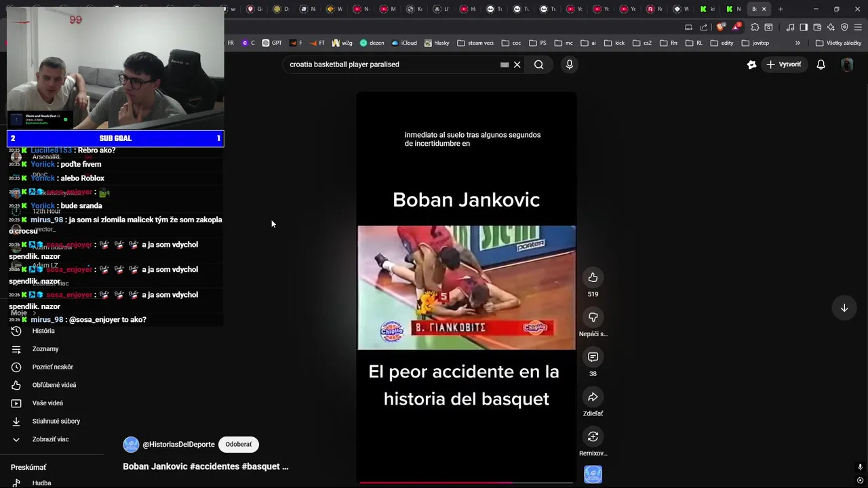Open the Brave Wallet icon
This screenshot has height=488, width=868.
pyautogui.click(x=817, y=27)
